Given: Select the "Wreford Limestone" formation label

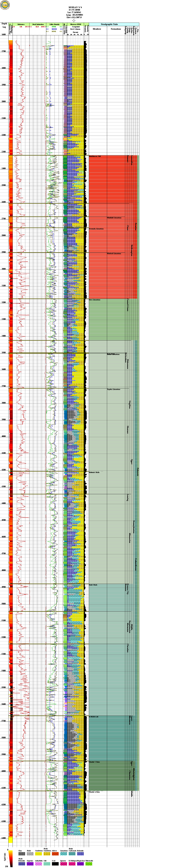Looking at the screenshot, I should [114, 253].
